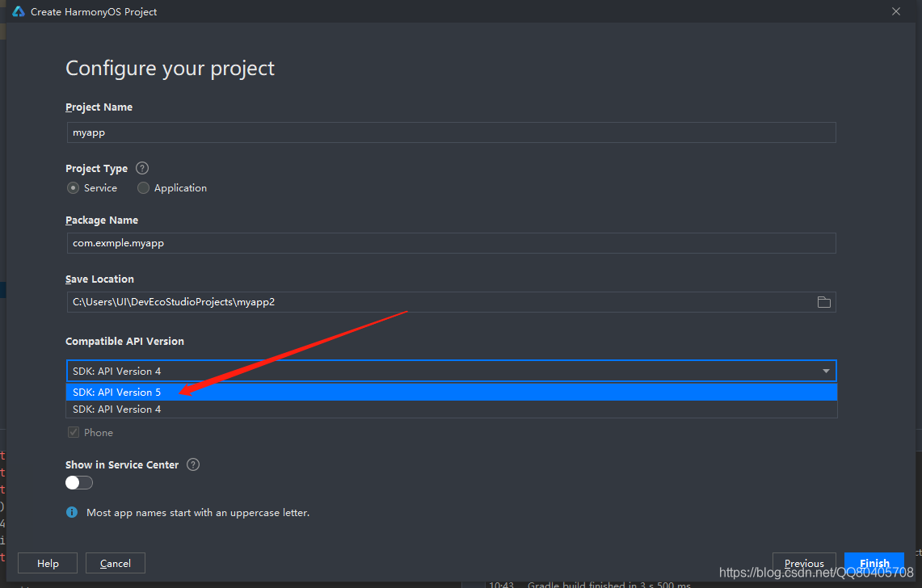Click the Help button
Image resolution: width=922 pixels, height=588 pixels.
[48, 563]
